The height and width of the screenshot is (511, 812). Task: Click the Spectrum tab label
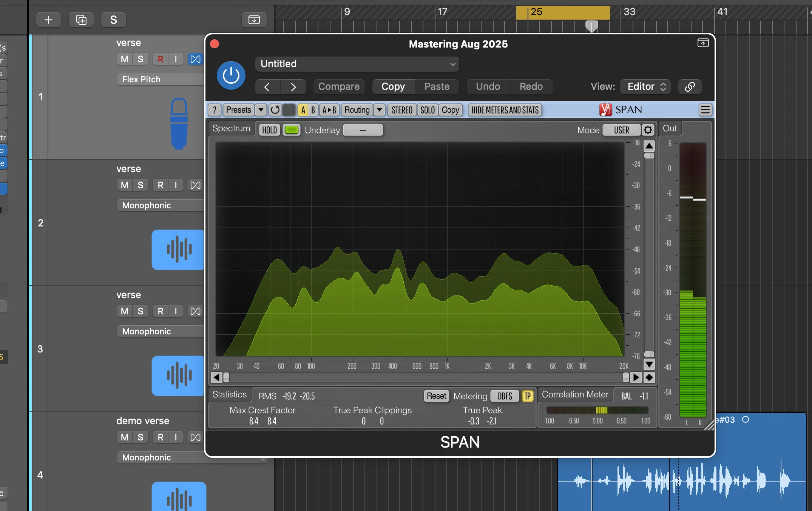coord(231,128)
